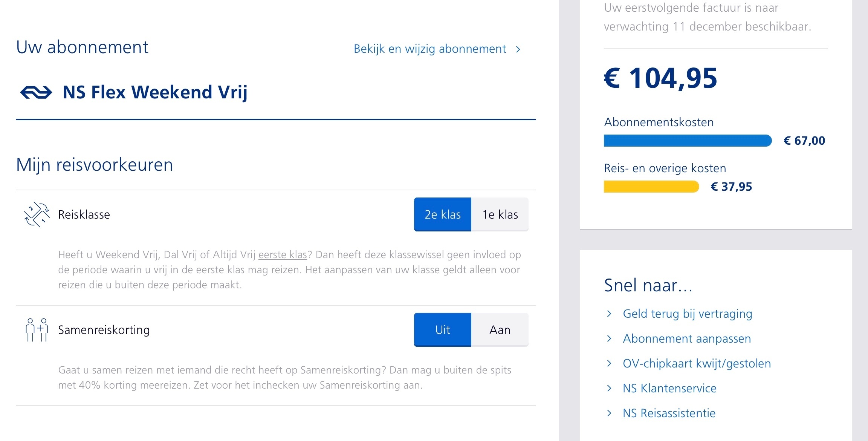Click the chevron before Geld terug bij vertraging

(609, 314)
